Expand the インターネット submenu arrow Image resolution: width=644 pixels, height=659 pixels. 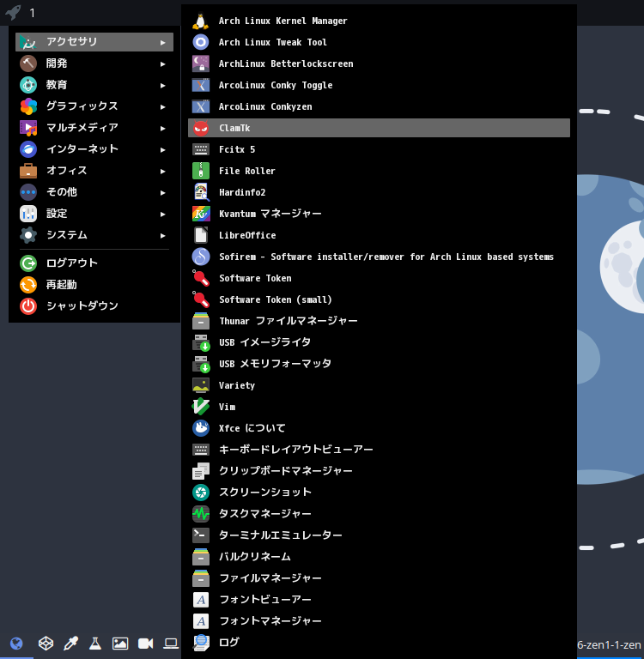162,149
